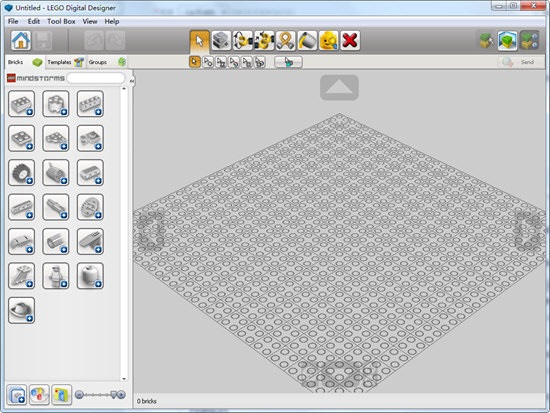Activate the Selection tool arrow
550x413 pixels.
(200, 41)
